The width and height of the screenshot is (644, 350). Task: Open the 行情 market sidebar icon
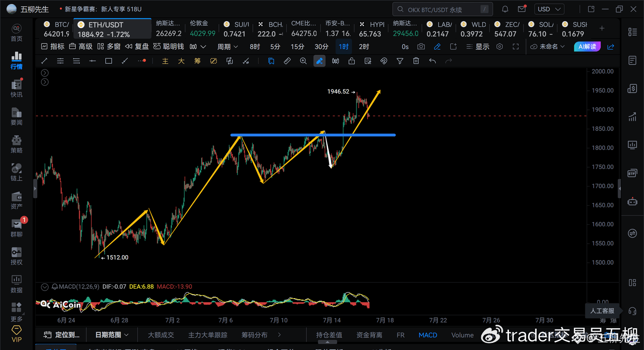click(x=17, y=61)
